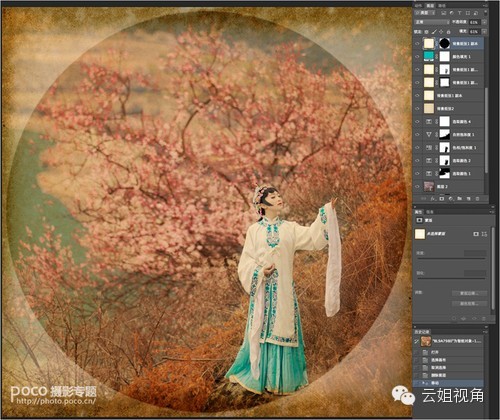Image resolution: width=500 pixels, height=420 pixels.
Task: Lock layer position icon
Action: [x=441, y=32]
